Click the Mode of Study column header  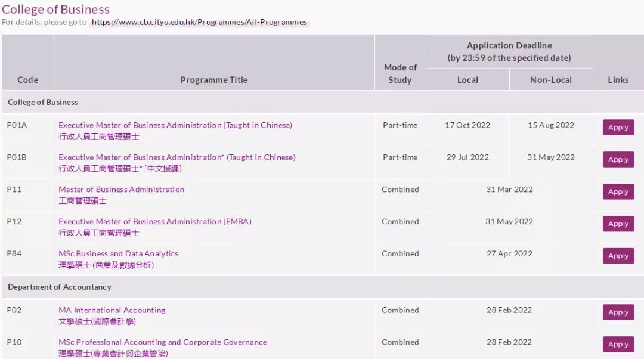coord(400,73)
